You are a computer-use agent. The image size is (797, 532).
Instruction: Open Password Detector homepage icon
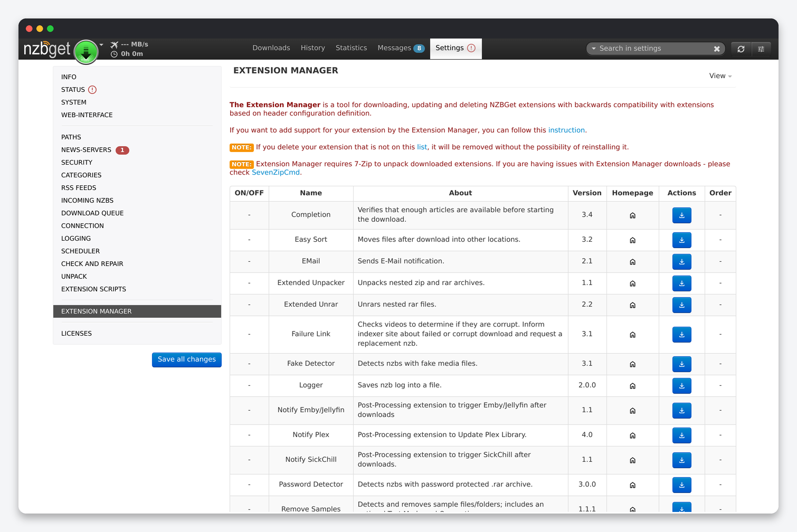pyautogui.click(x=632, y=485)
